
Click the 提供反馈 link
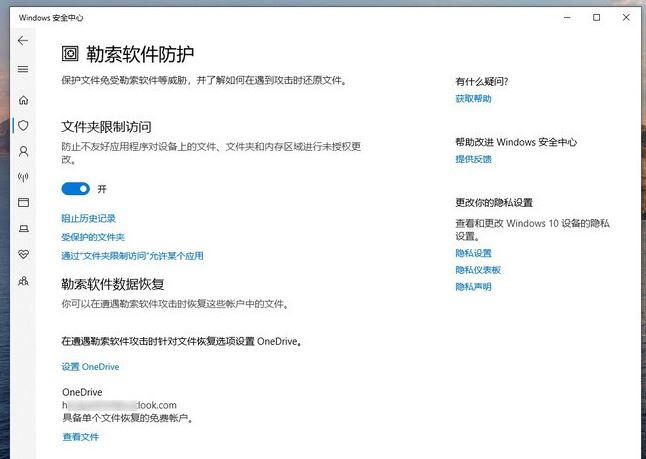[473, 159]
